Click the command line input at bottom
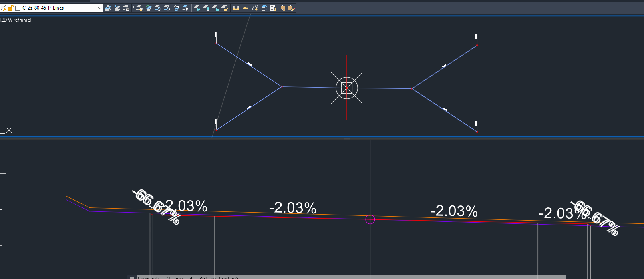 point(352,277)
